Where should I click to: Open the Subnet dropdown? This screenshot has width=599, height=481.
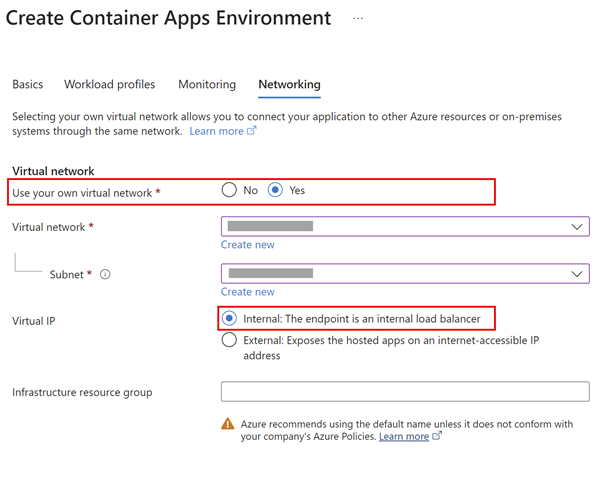[405, 274]
